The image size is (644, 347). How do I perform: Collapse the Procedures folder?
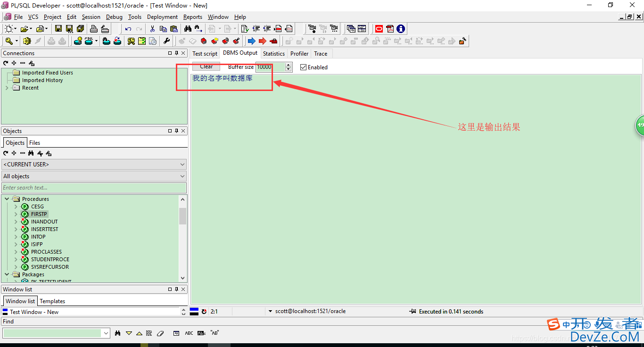[7, 199]
